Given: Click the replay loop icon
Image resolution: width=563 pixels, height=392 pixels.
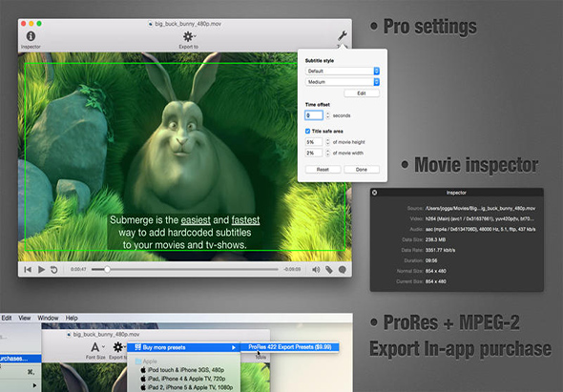Looking at the screenshot, I should [x=53, y=270].
